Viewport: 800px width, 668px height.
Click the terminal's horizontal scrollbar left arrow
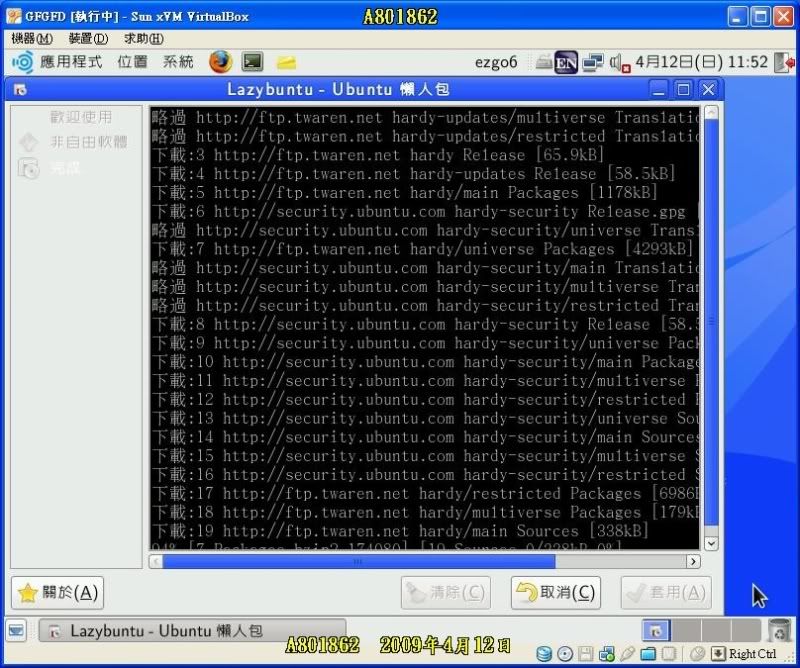(156, 561)
